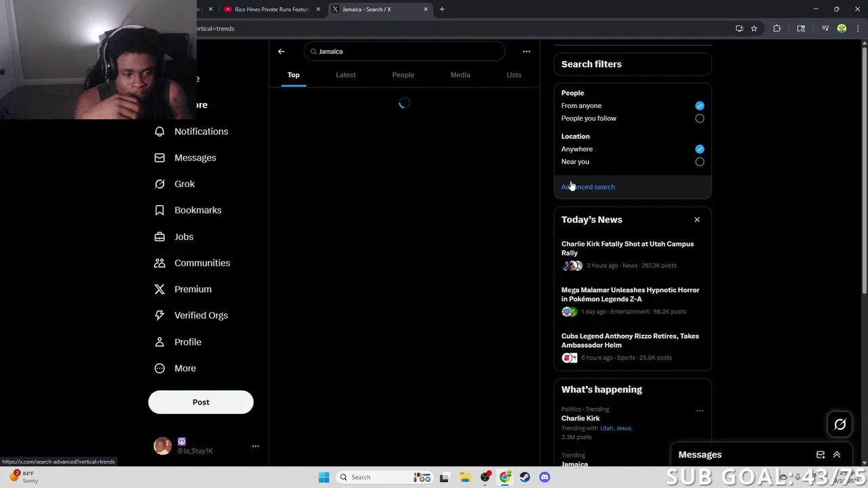Open Chrome three-dot menu
Image resolution: width=868 pixels, height=488 pixels.
click(858, 28)
